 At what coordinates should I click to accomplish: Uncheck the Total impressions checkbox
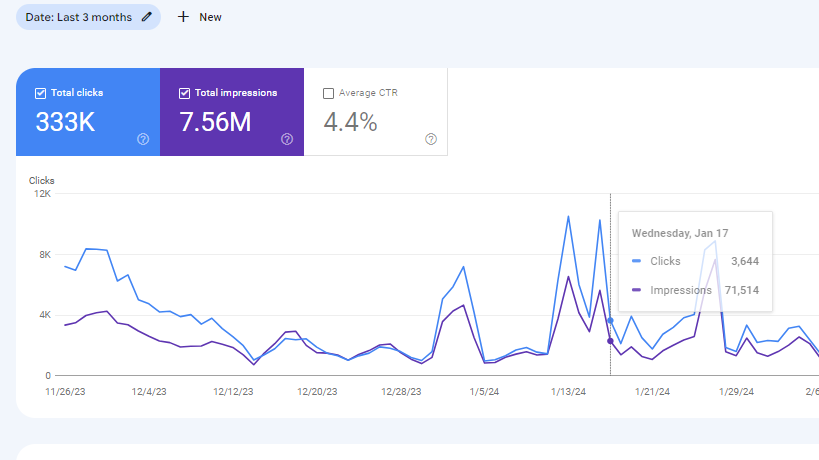pos(185,93)
